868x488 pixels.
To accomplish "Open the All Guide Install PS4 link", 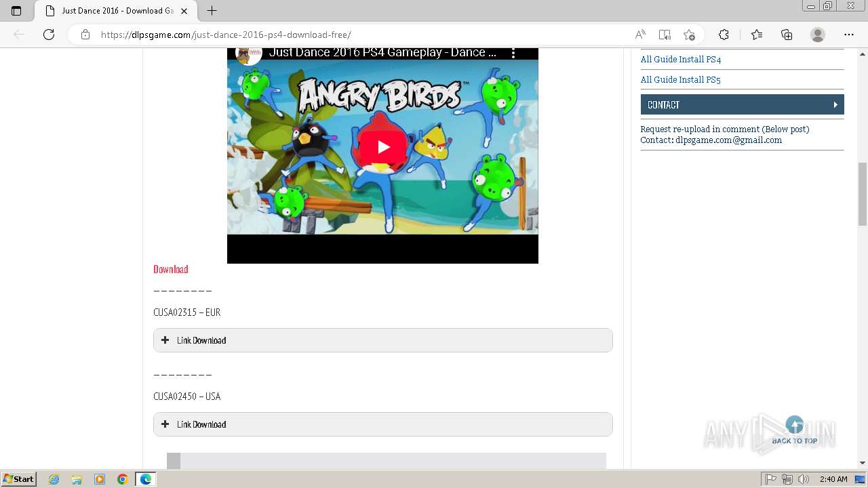I will click(681, 60).
